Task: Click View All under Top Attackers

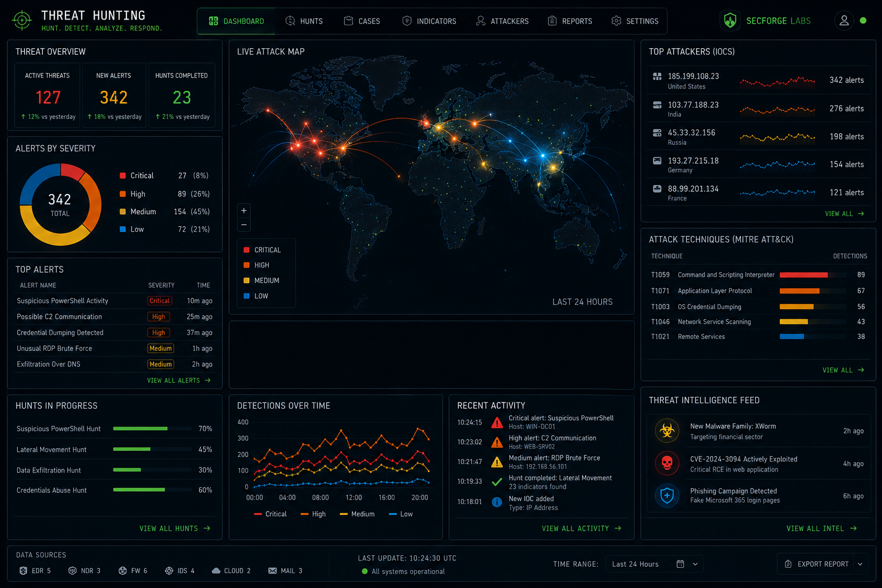Action: pos(845,214)
